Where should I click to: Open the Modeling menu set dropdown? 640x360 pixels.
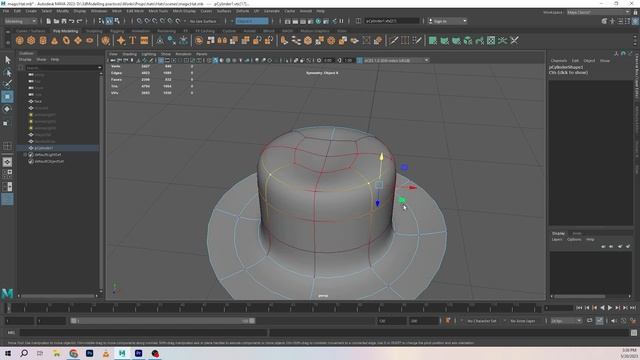[x=20, y=21]
